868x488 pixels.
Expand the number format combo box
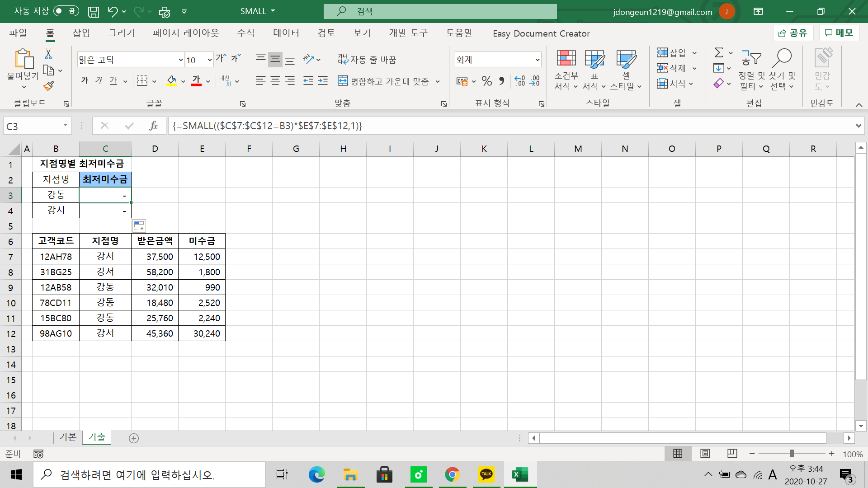[537, 60]
